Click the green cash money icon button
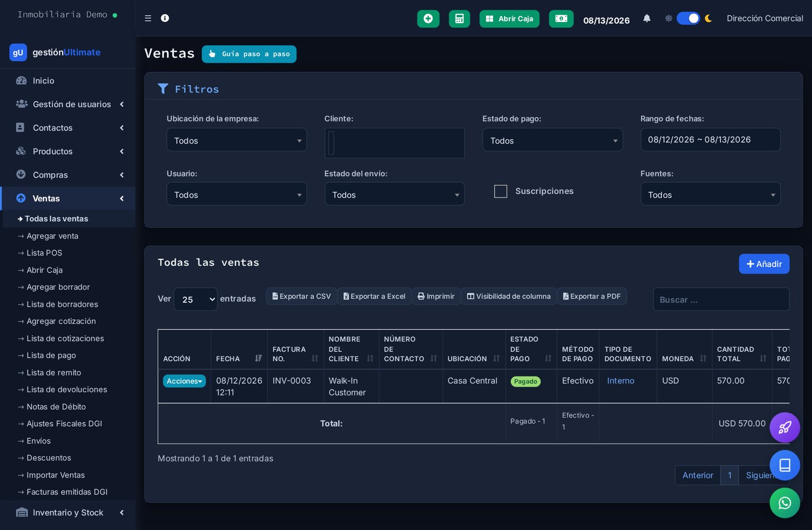The width and height of the screenshot is (812, 530). pyautogui.click(x=561, y=19)
